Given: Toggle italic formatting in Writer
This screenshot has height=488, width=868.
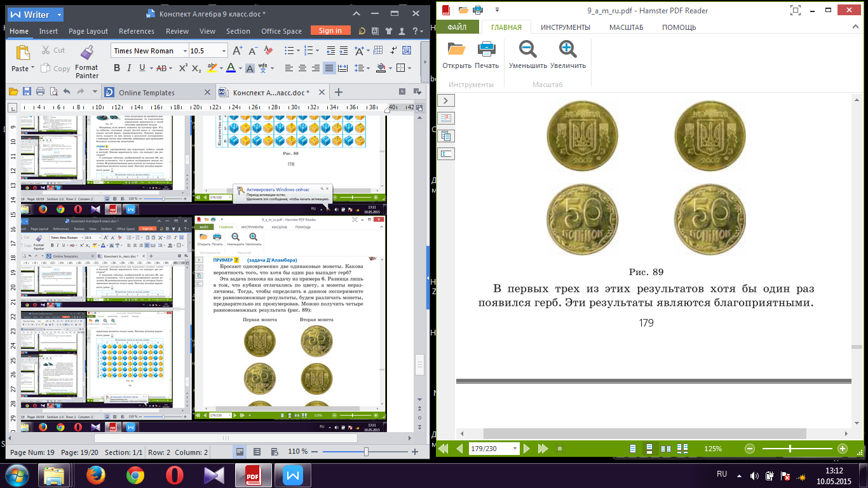Looking at the screenshot, I should [x=130, y=69].
